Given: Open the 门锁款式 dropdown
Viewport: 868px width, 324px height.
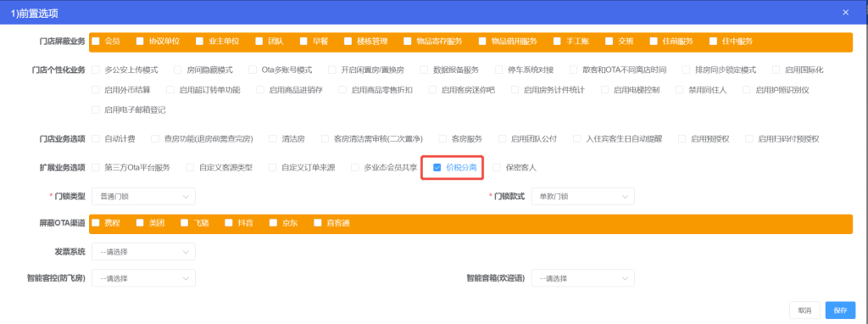Looking at the screenshot, I should pyautogui.click(x=583, y=196).
